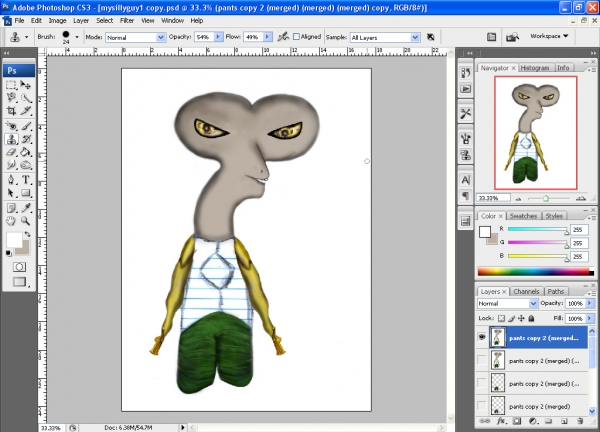Select the Clone Stamp tool
Screen dimensions: 600x432
(11, 139)
